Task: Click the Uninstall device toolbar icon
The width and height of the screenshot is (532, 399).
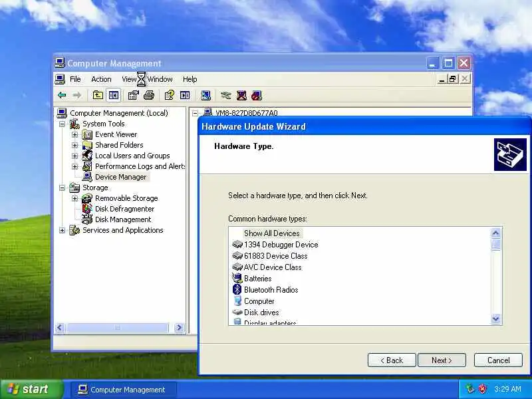Action: [x=241, y=95]
